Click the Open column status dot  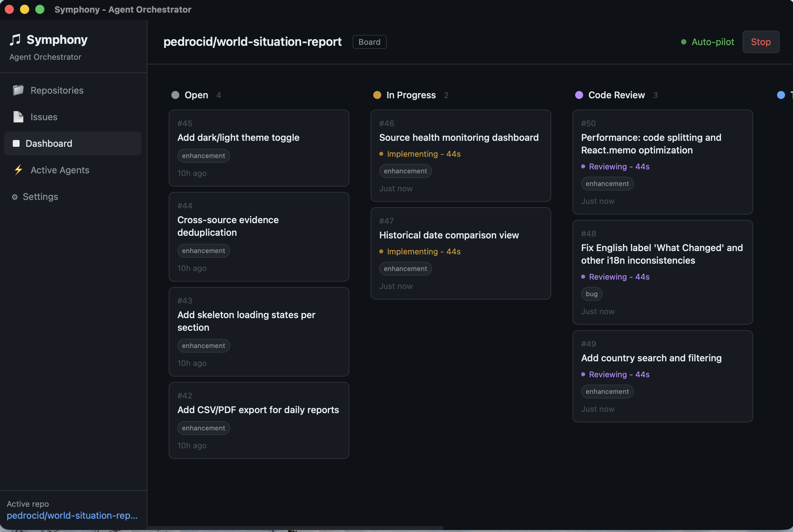pos(175,95)
